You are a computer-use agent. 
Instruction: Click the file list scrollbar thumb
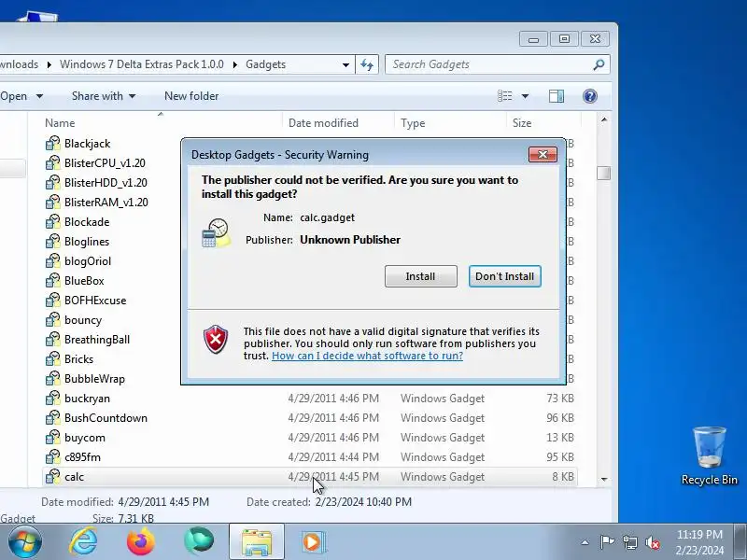pos(603,173)
